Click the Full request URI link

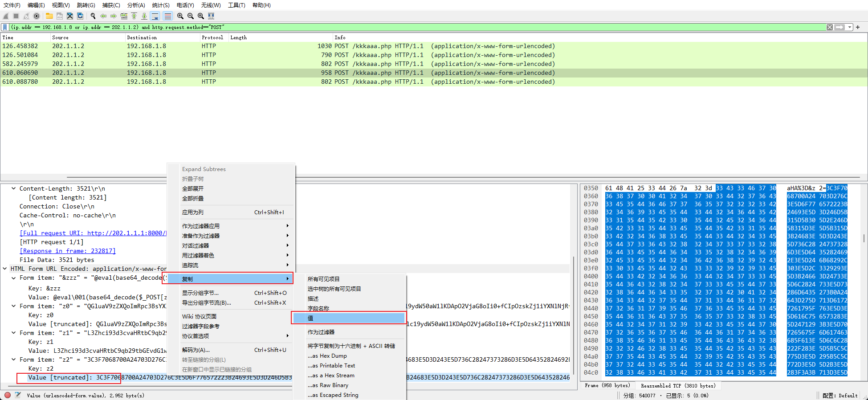[x=93, y=233]
